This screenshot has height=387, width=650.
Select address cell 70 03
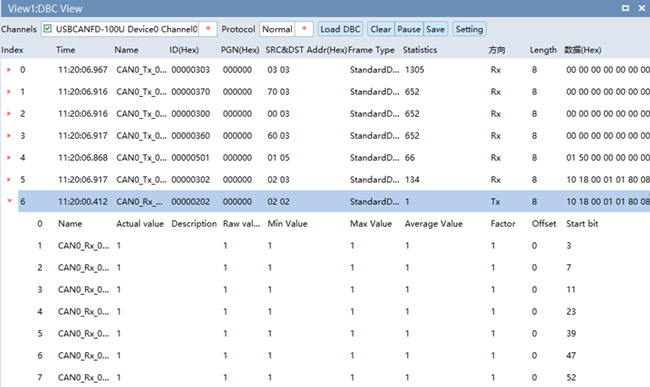coord(278,92)
